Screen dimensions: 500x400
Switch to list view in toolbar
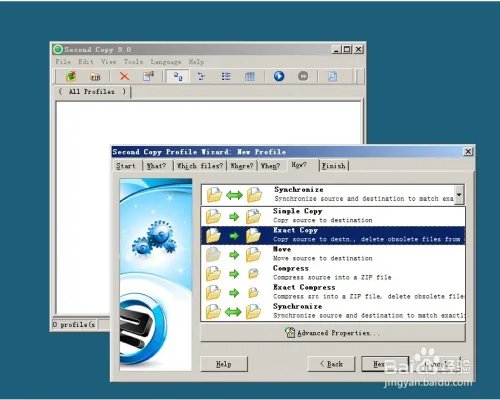(226, 76)
